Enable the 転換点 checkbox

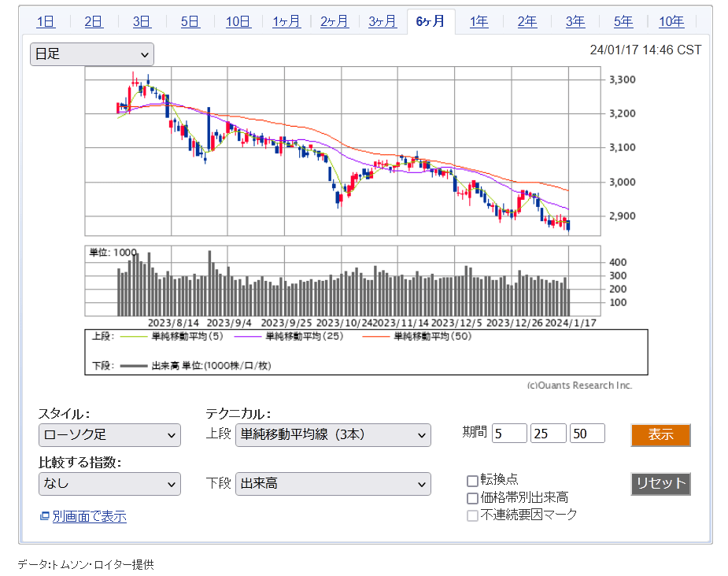(x=472, y=480)
